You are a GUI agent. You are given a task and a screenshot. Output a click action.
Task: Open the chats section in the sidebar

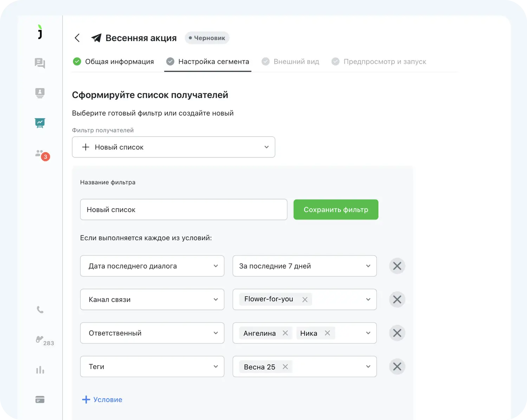click(x=40, y=63)
